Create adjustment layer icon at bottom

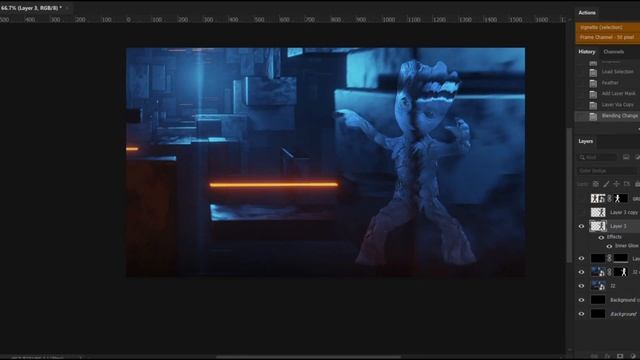pos(633,356)
